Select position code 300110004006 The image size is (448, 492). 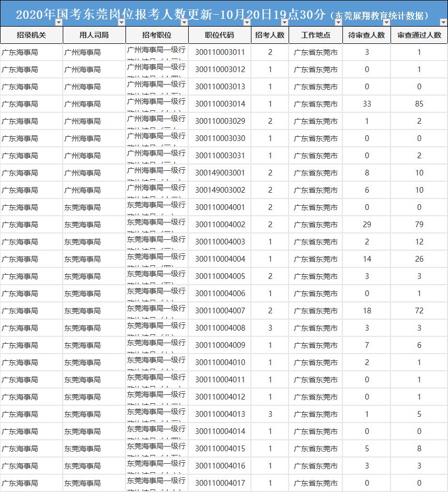(x=220, y=294)
